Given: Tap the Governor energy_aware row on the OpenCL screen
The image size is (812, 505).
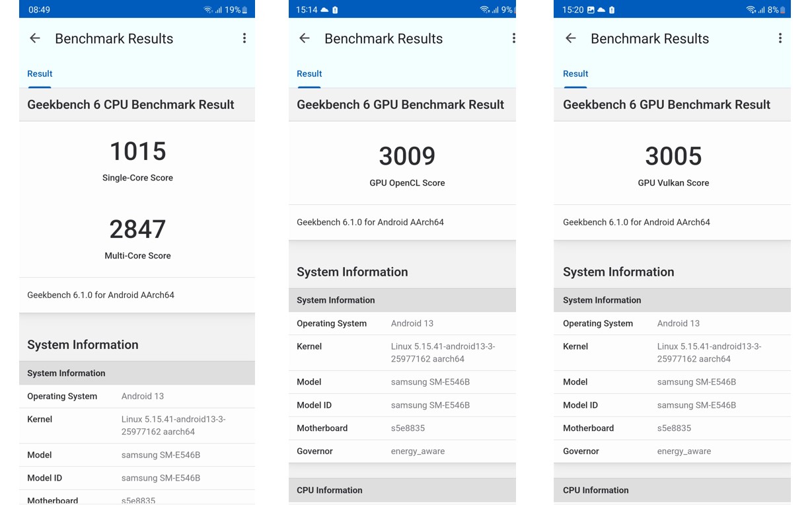Looking at the screenshot, I should coord(402,451).
